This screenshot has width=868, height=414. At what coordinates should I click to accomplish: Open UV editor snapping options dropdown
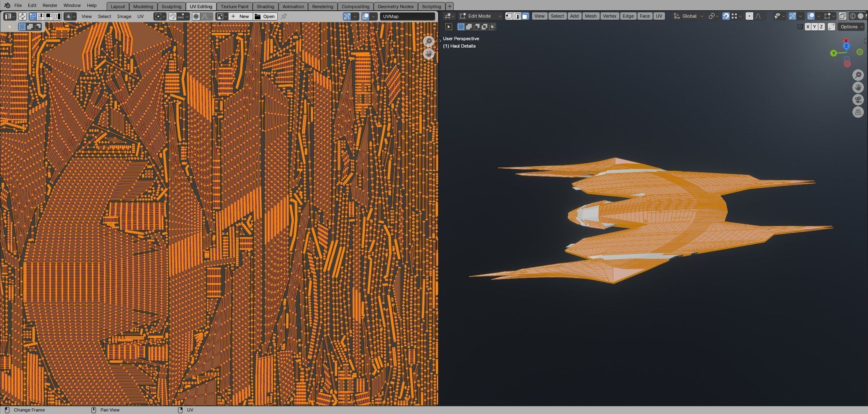(183, 16)
